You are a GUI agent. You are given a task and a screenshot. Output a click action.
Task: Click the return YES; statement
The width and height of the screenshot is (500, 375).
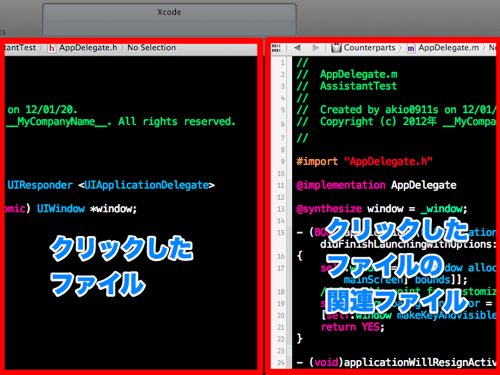pyautogui.click(x=353, y=327)
